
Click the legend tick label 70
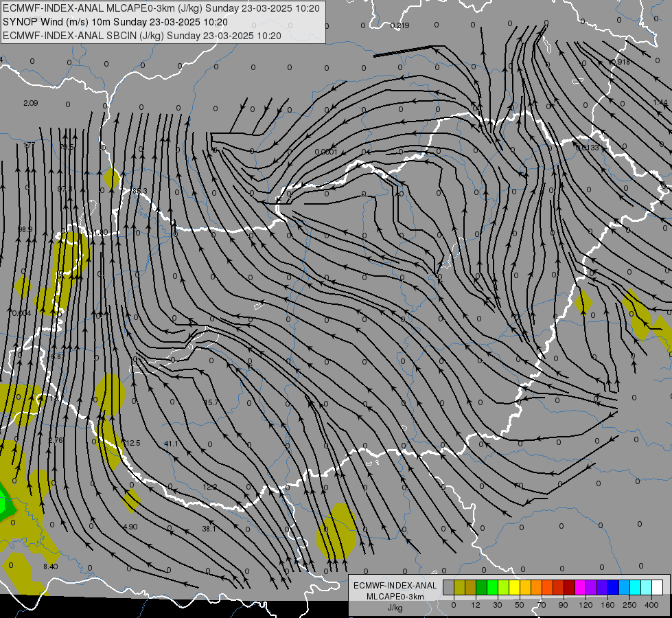[x=542, y=605]
